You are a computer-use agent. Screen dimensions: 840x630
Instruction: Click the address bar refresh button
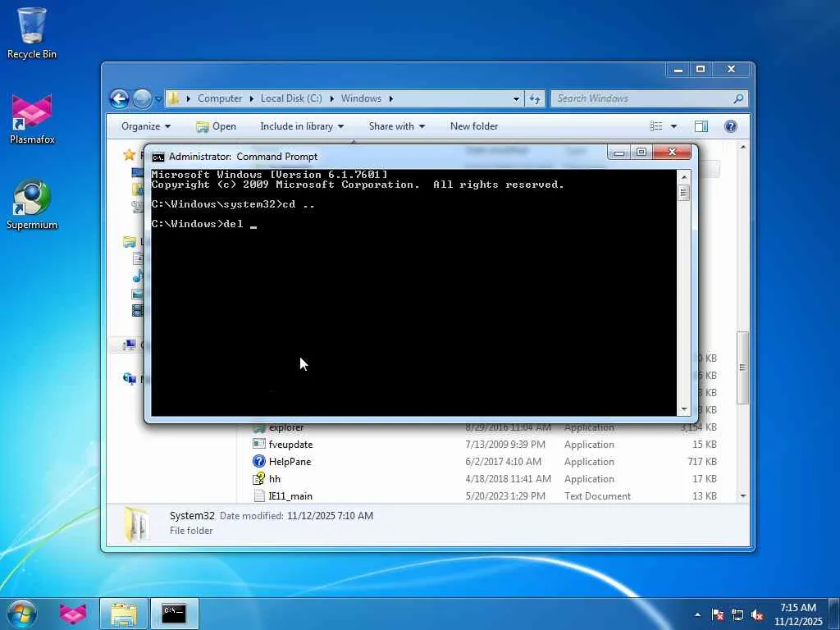pos(535,98)
